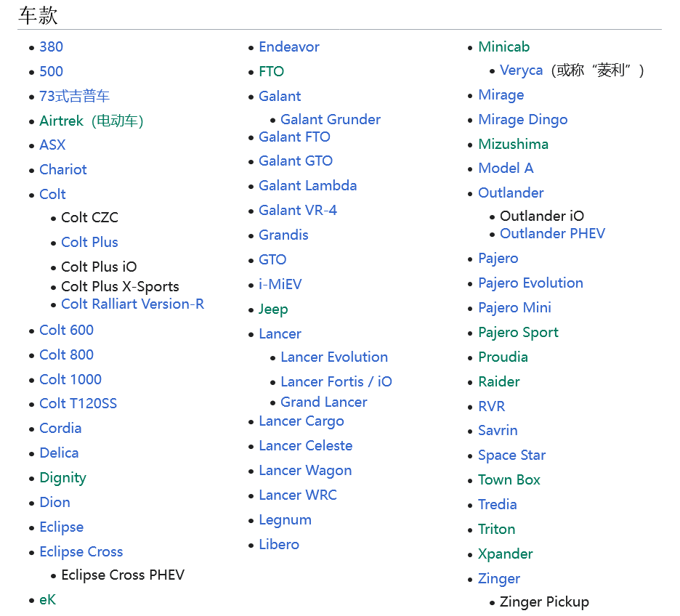
Task: Open the Lancer Fortis / iO link
Action: pyautogui.click(x=336, y=382)
